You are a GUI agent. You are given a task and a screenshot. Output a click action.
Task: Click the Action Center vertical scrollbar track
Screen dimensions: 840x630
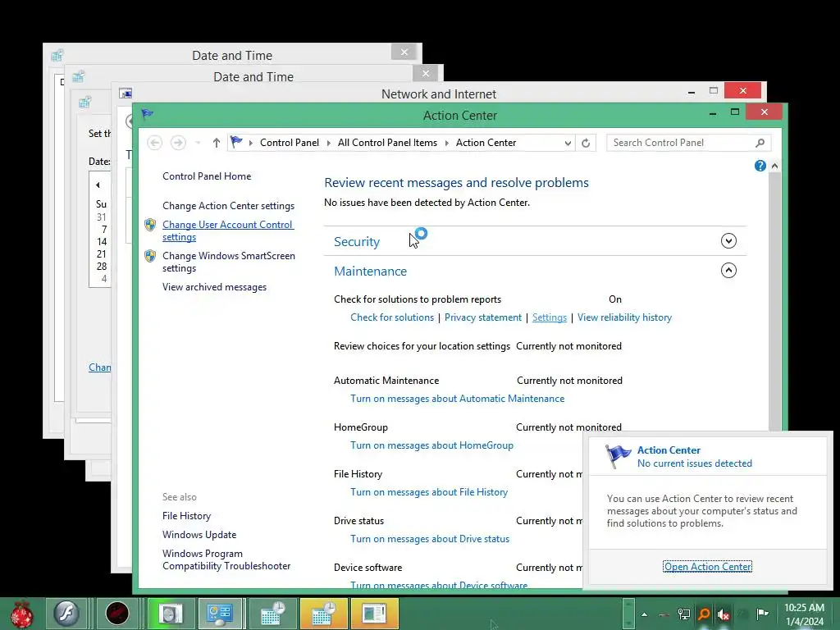(x=774, y=300)
